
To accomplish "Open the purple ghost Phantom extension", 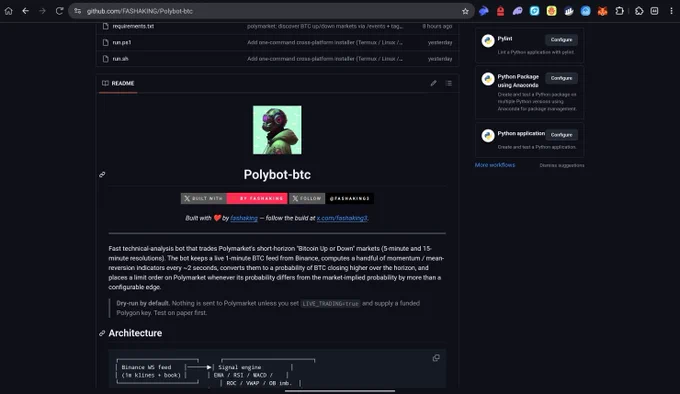I will pos(517,11).
